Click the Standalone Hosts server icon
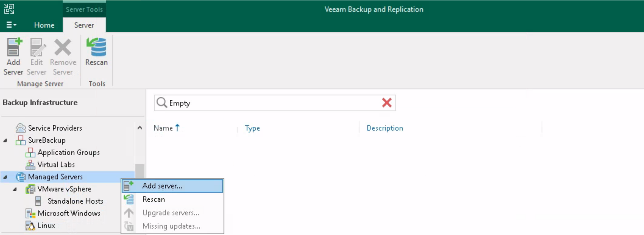The height and width of the screenshot is (235, 644). pos(38,201)
